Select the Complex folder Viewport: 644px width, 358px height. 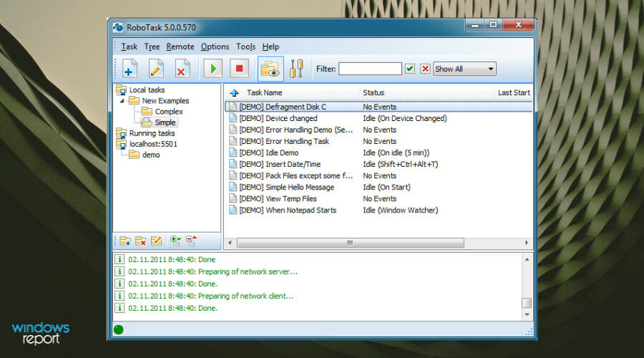169,112
